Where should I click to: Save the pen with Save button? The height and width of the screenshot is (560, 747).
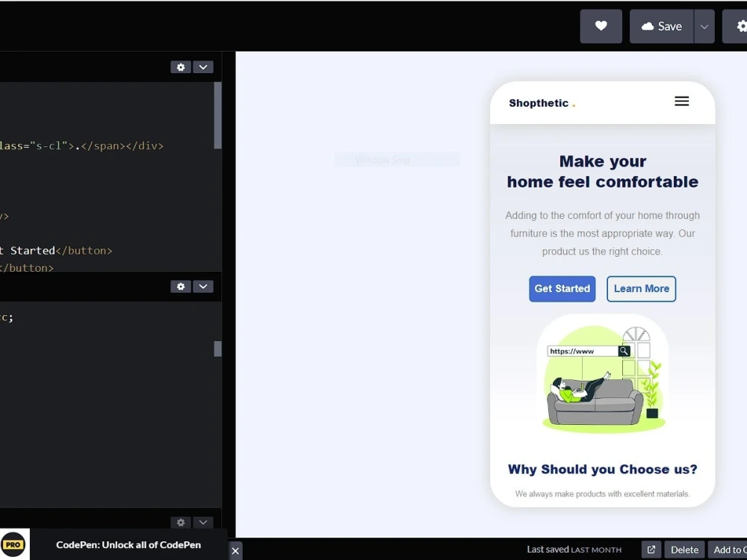tap(662, 26)
